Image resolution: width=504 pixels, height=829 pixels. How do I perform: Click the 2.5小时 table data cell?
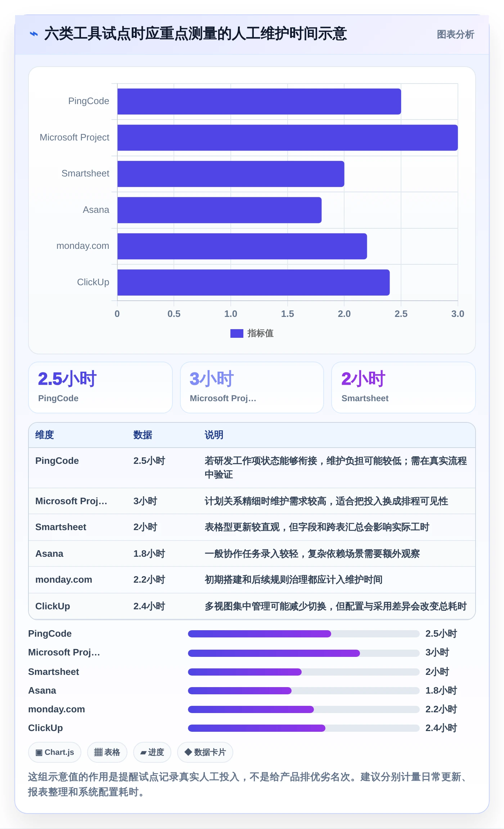coord(149,461)
